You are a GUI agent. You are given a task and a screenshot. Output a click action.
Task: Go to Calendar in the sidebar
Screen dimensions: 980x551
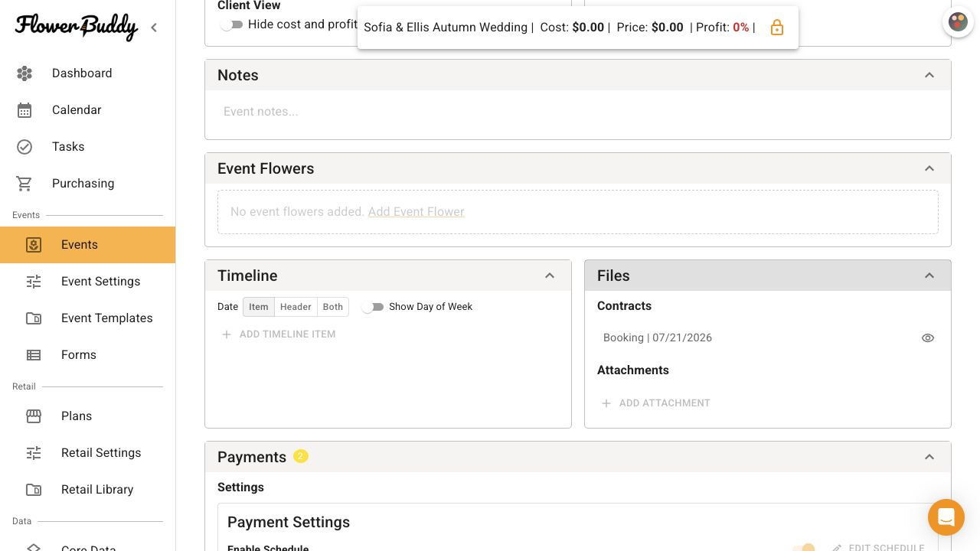pyautogui.click(x=87, y=110)
